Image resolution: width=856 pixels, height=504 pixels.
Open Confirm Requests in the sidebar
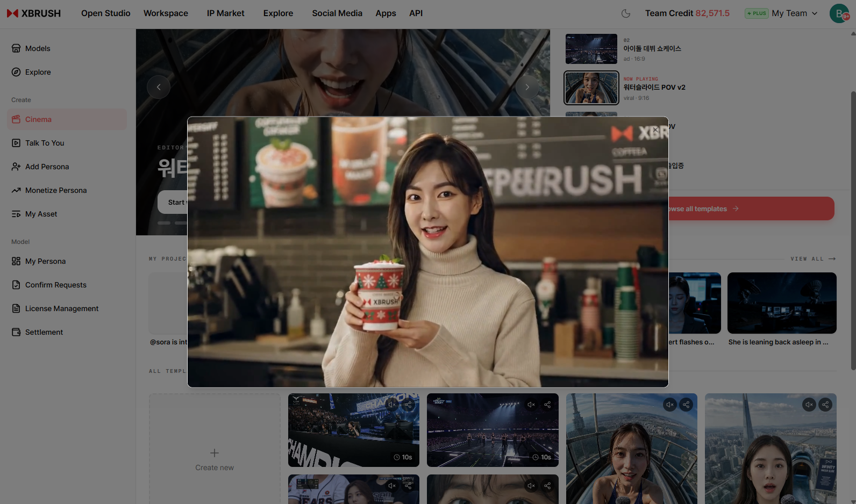pyautogui.click(x=67, y=285)
